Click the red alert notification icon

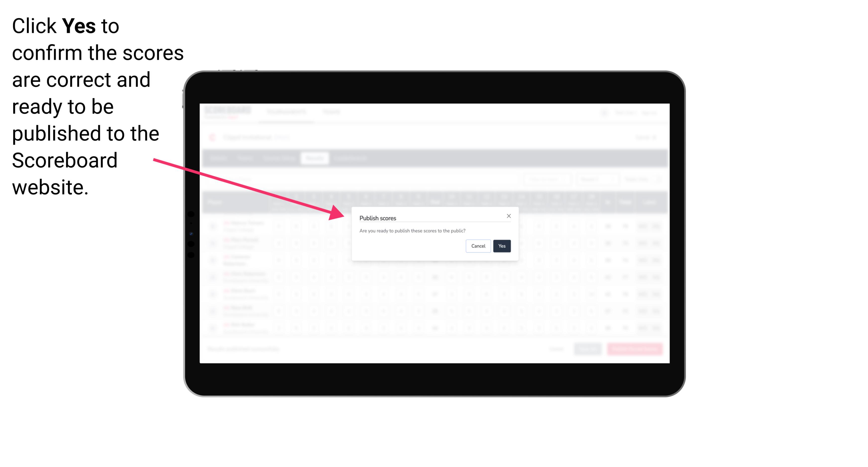click(x=212, y=137)
